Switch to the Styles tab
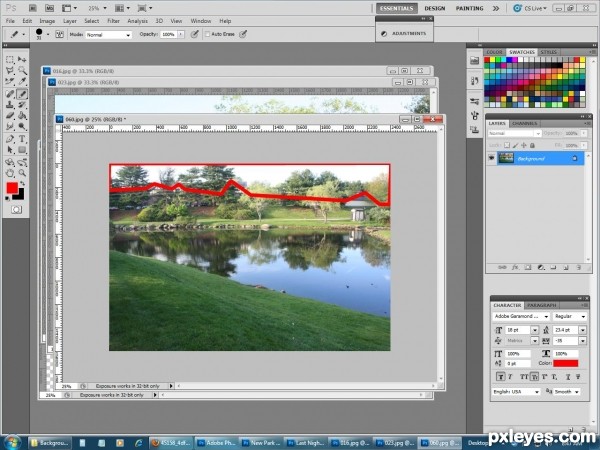Image resolution: width=600 pixels, height=450 pixels. (x=548, y=52)
